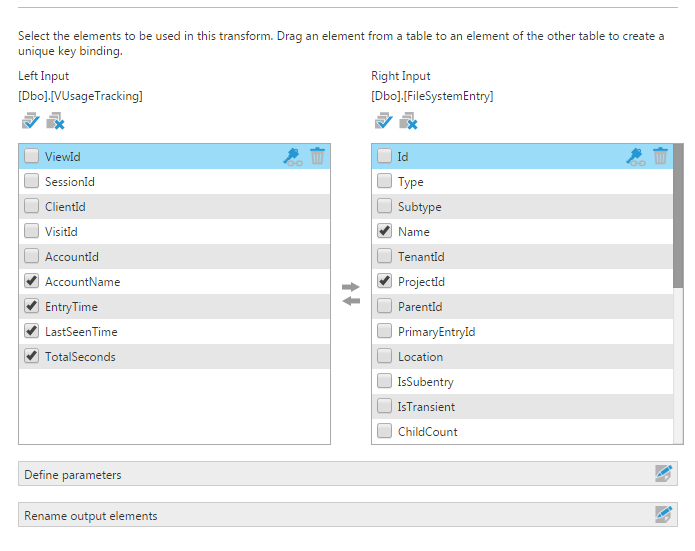This screenshot has width=695, height=551.
Task: Uncheck the ProjectId checkbox
Action: 384,281
